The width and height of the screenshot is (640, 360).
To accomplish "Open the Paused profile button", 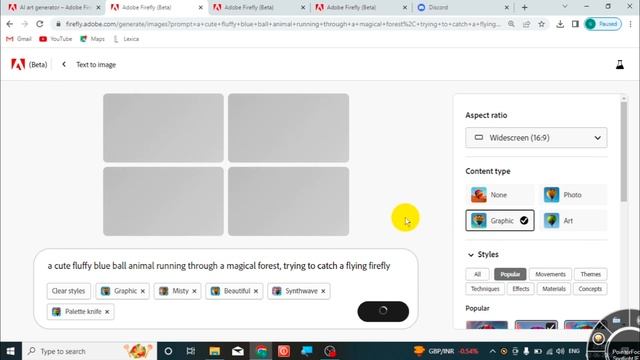I will (603, 24).
